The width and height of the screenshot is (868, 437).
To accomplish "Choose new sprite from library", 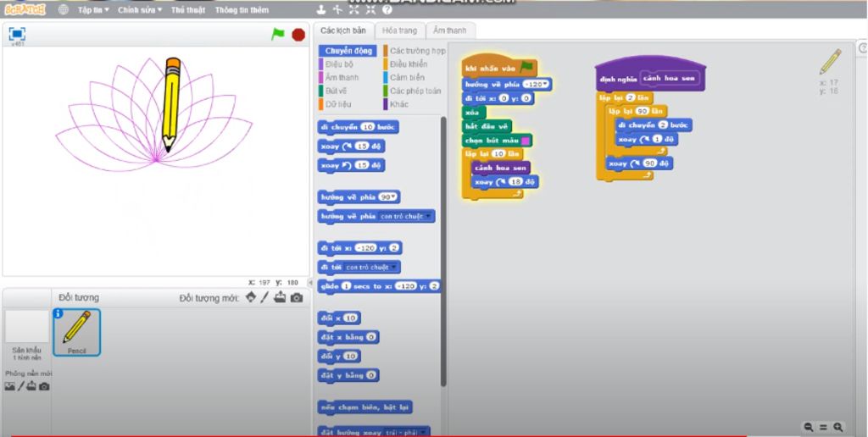I will (x=251, y=297).
